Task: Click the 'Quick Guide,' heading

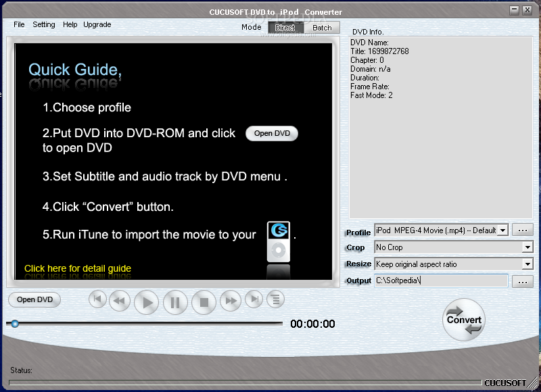Action: tap(75, 70)
